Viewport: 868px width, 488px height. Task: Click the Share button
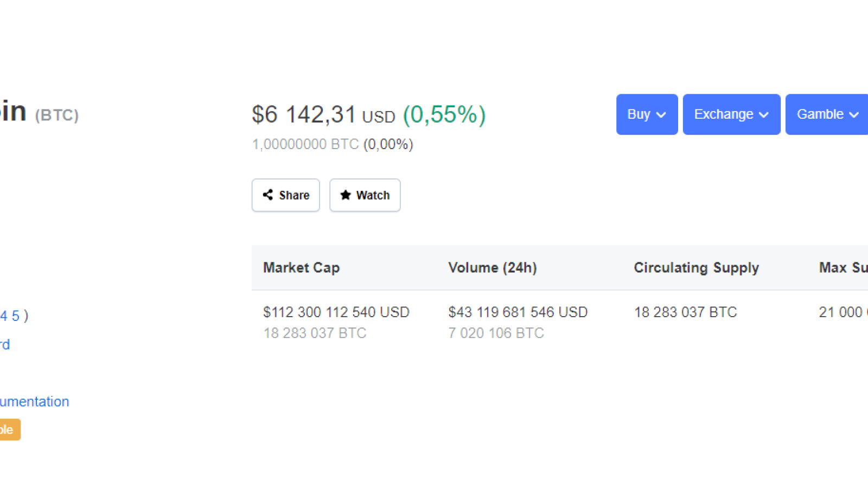(x=286, y=195)
